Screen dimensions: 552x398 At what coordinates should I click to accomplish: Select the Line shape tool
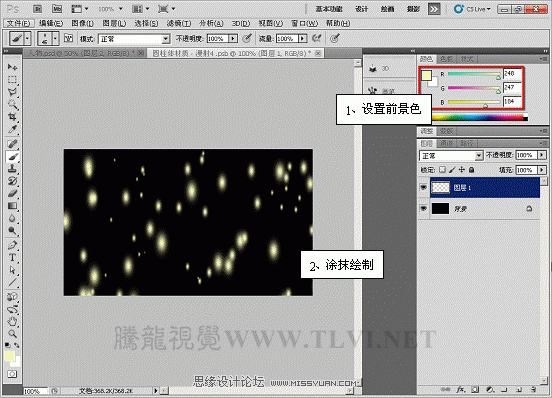[x=12, y=282]
